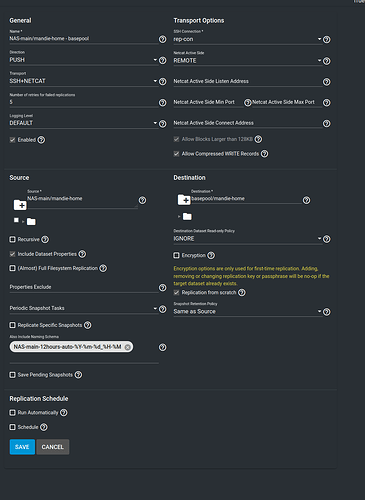View help for Replication from scratch
The width and height of the screenshot is (365, 500).
click(242, 293)
